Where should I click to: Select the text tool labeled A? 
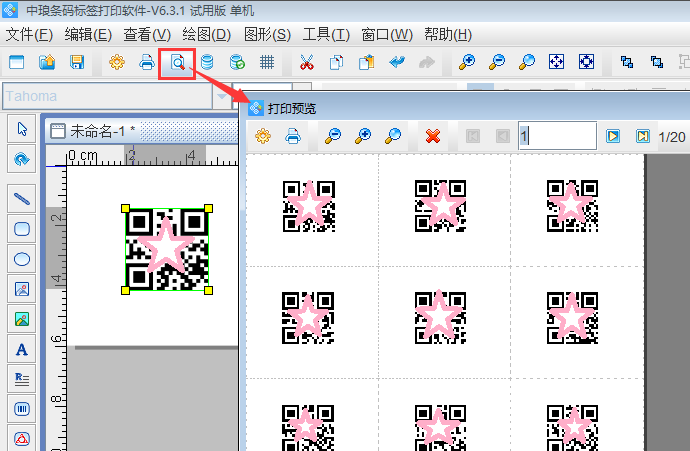(x=22, y=349)
